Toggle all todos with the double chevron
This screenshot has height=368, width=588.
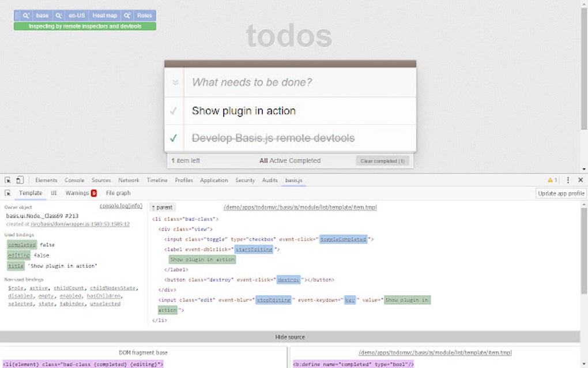coord(175,82)
